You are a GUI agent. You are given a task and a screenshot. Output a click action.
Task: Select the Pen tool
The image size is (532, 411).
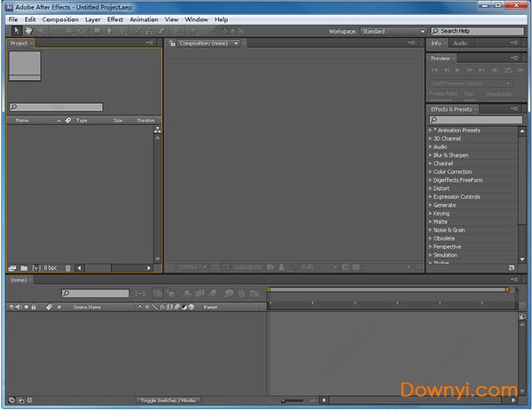click(109, 31)
